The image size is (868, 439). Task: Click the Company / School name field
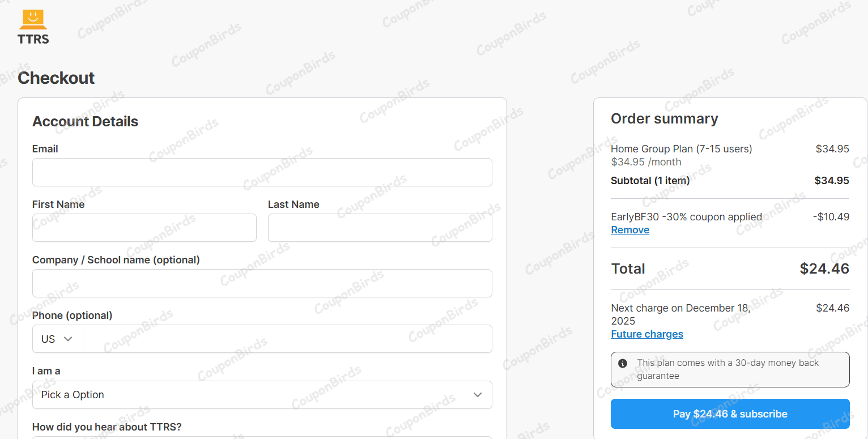(x=262, y=283)
